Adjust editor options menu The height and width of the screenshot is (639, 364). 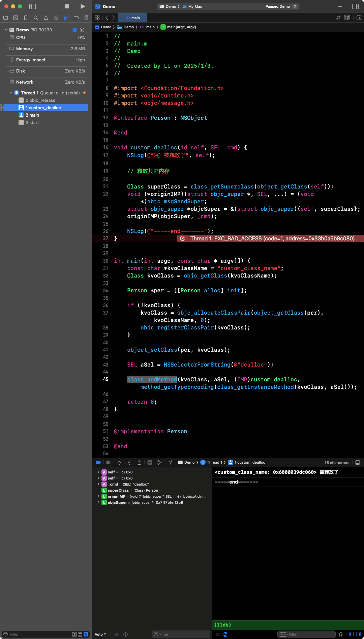coord(347,18)
